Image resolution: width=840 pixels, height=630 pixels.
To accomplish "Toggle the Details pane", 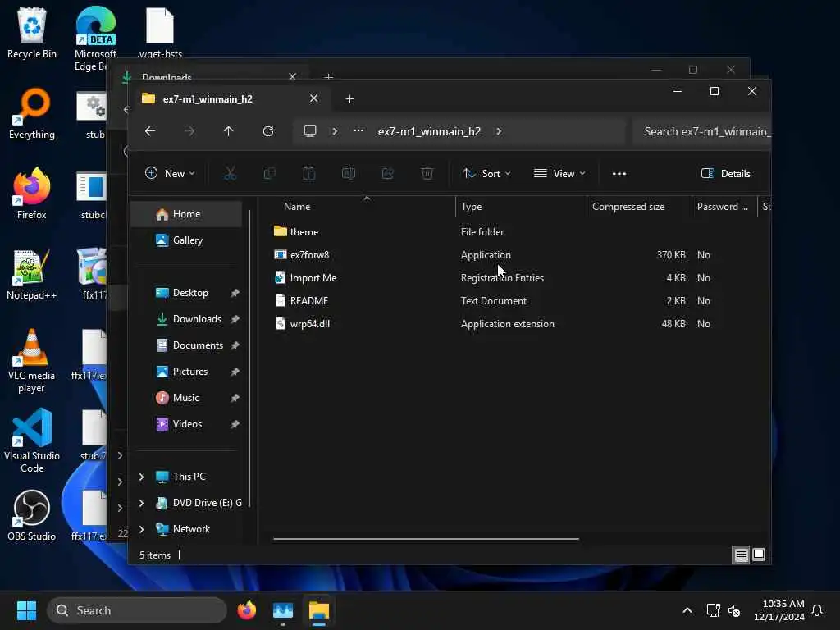I will point(726,173).
